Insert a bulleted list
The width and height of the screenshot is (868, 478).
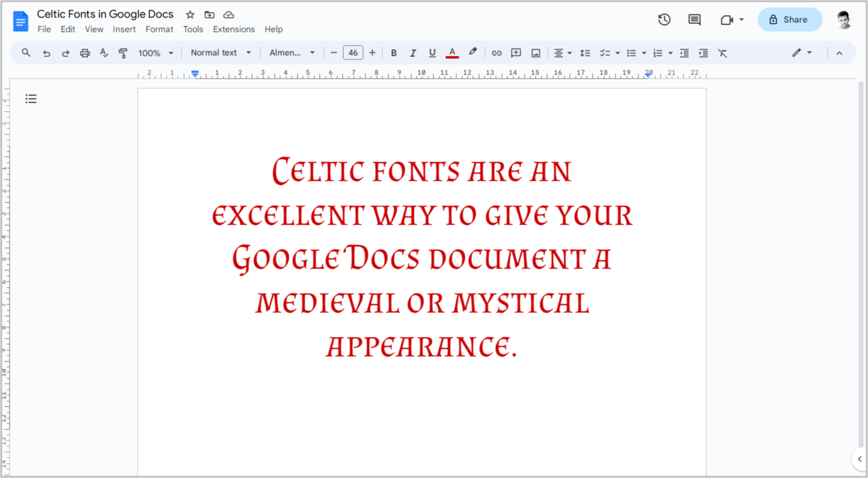631,53
